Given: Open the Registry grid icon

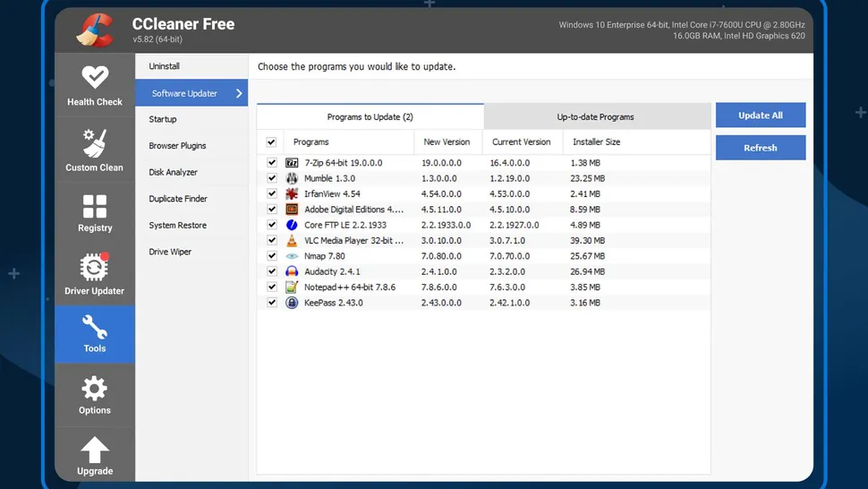Looking at the screenshot, I should (94, 207).
